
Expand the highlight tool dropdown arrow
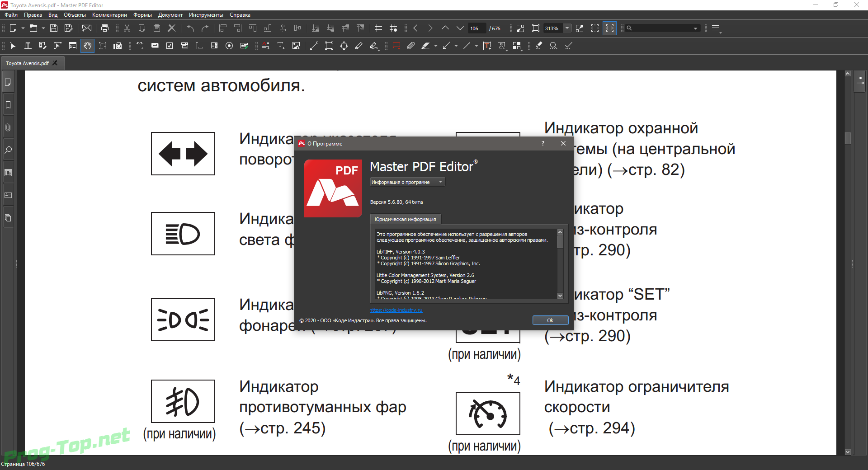(x=436, y=46)
